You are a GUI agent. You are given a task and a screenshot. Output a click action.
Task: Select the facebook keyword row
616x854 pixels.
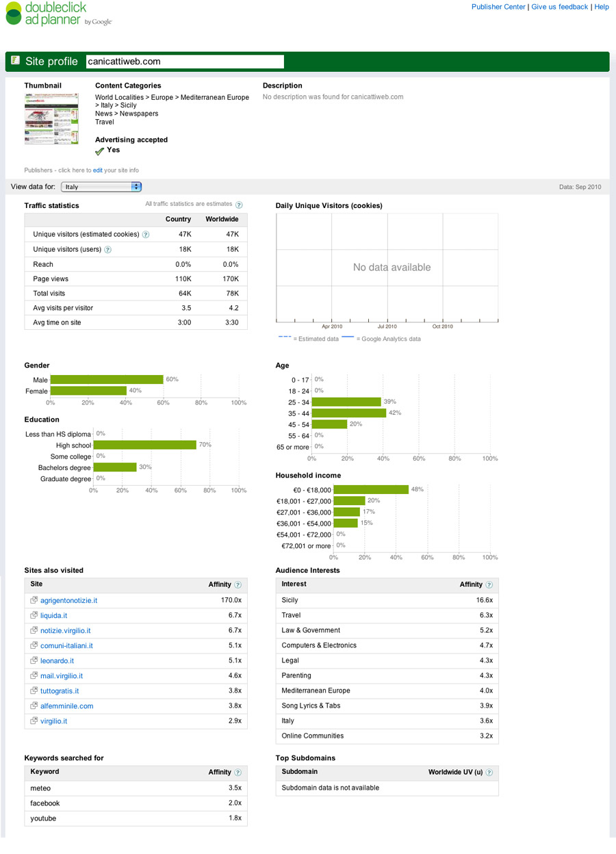[136, 803]
